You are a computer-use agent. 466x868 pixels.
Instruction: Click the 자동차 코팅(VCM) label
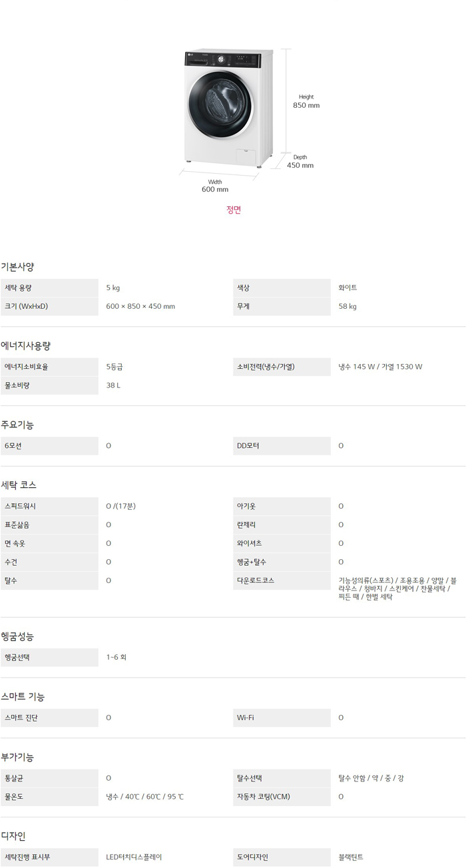tap(263, 797)
